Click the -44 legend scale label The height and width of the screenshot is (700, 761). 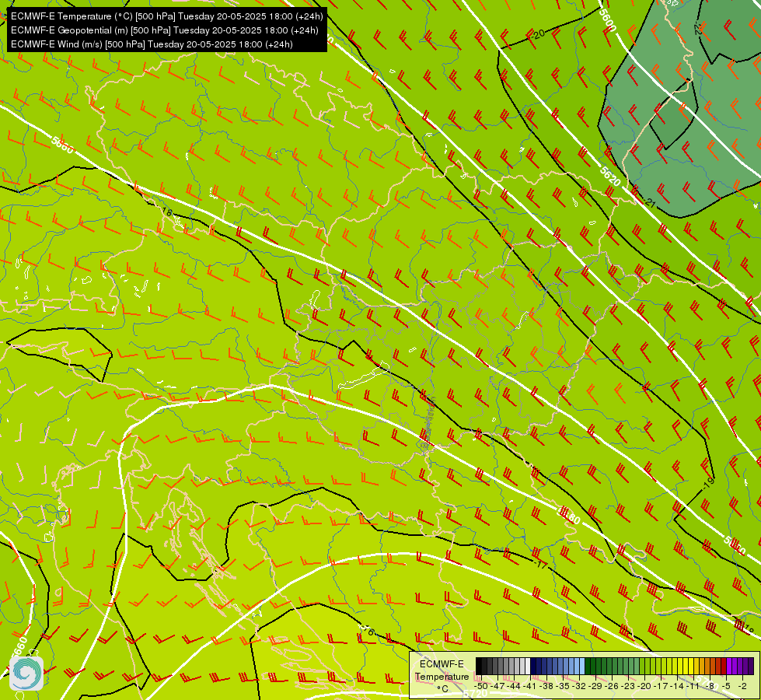[x=514, y=687]
